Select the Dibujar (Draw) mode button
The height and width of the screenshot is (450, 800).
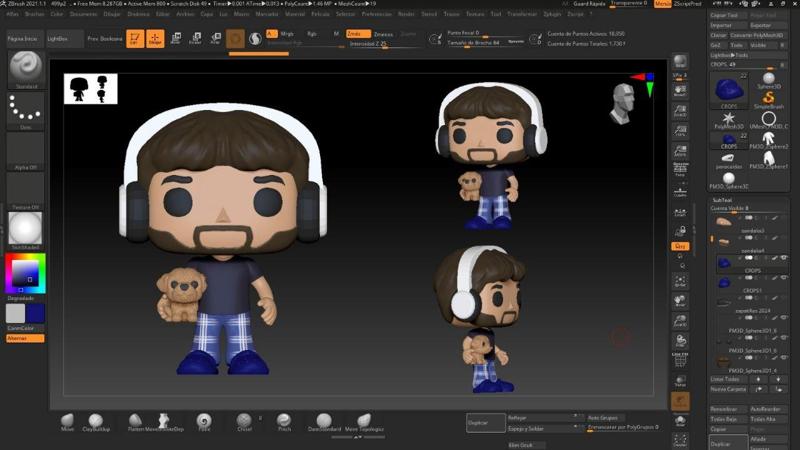pos(155,39)
